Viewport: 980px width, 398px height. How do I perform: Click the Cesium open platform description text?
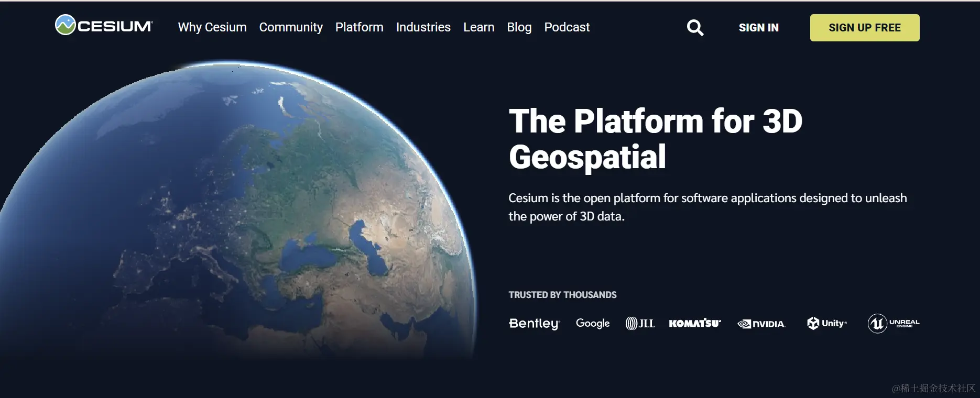[707, 207]
